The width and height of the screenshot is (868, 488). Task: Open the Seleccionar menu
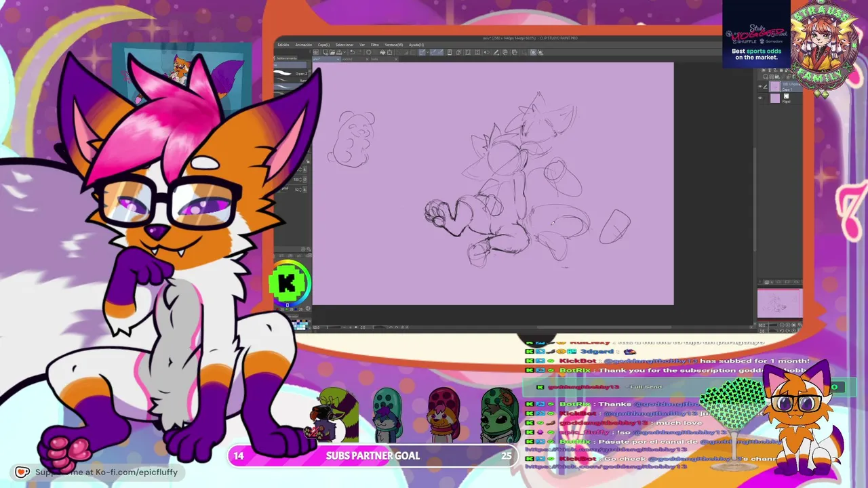click(344, 45)
